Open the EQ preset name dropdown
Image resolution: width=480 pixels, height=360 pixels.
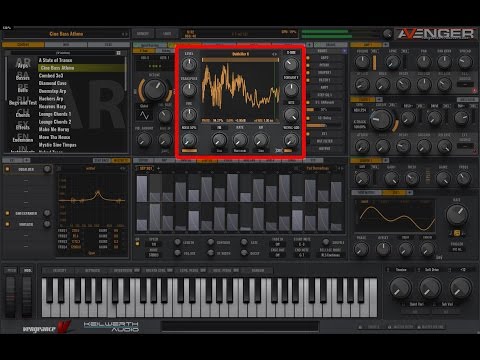coord(90,169)
